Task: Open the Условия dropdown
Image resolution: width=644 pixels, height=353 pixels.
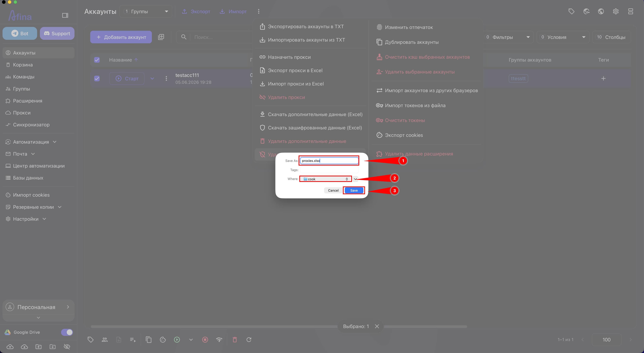Action: pyautogui.click(x=563, y=37)
